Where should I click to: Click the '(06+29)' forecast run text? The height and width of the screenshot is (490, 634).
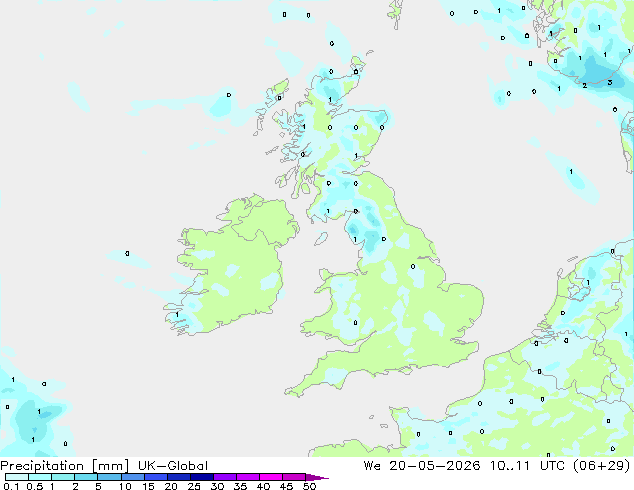602,466
